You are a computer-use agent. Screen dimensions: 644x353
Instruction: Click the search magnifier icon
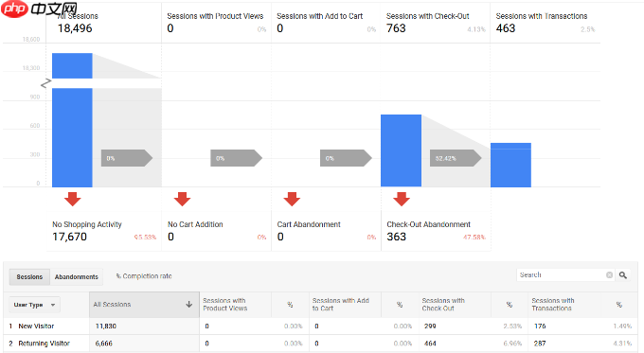tap(622, 275)
